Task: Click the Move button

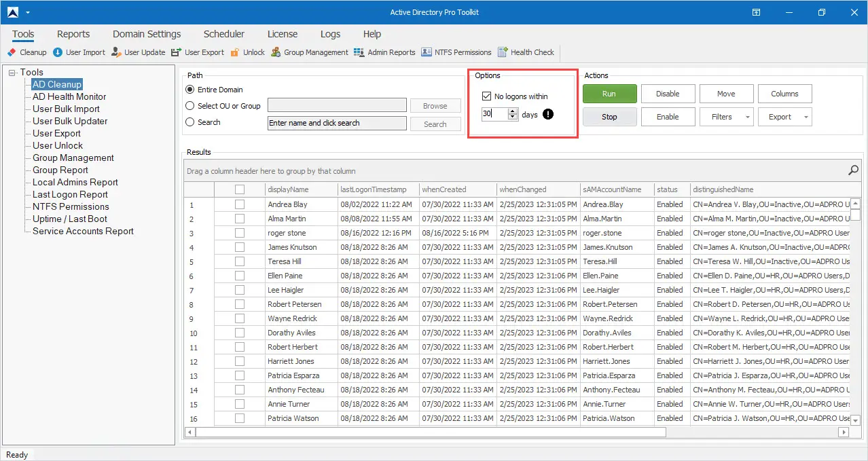Action: pos(726,94)
